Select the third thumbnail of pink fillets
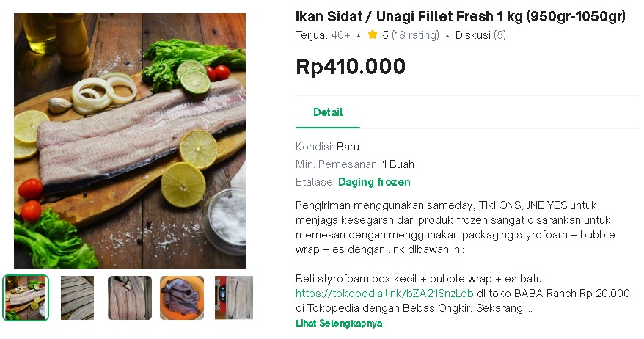This screenshot has width=644, height=339. coord(130,297)
